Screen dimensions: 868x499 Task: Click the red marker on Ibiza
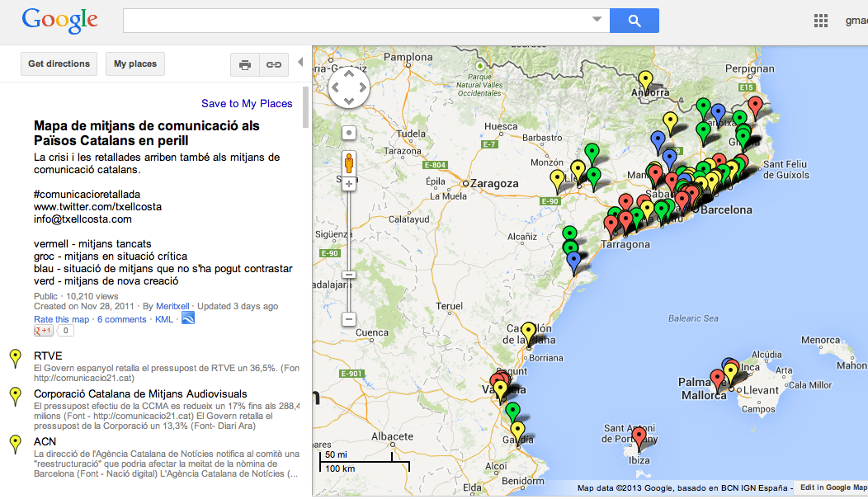tap(639, 436)
